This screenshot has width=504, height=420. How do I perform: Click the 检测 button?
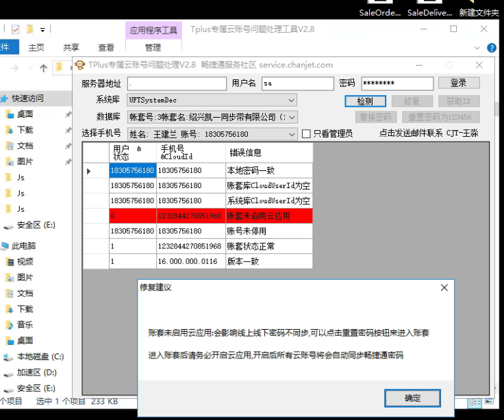(365, 101)
